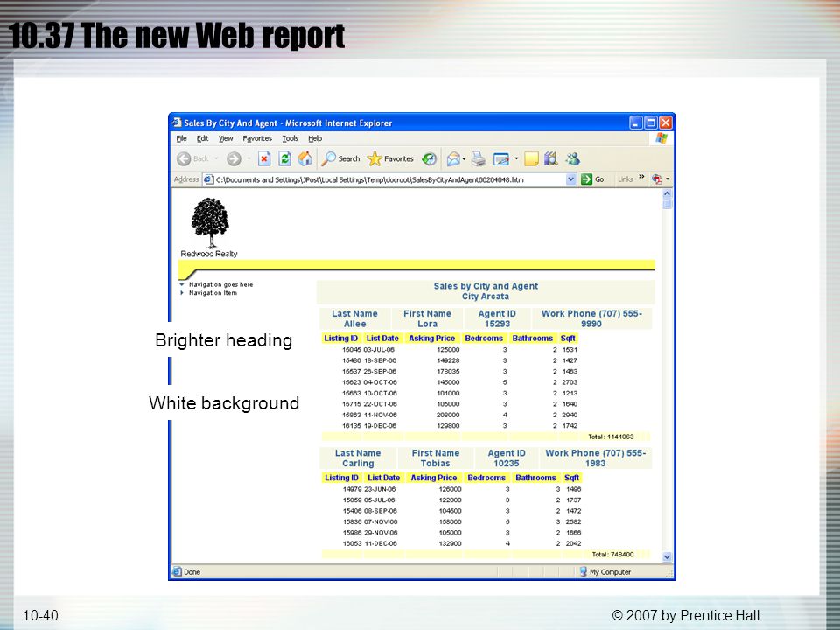Click the 'Total: 1141063' value
This screenshot has height=630, width=840.
[611, 437]
